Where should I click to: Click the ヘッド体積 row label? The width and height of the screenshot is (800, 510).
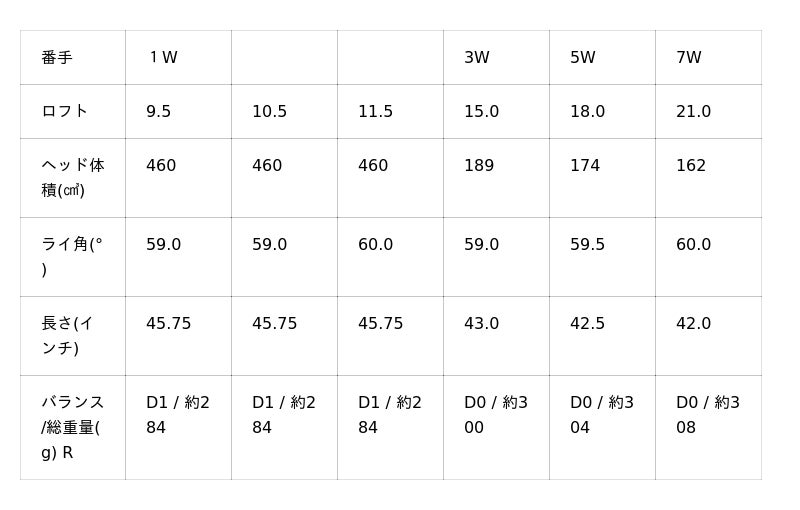72,177
